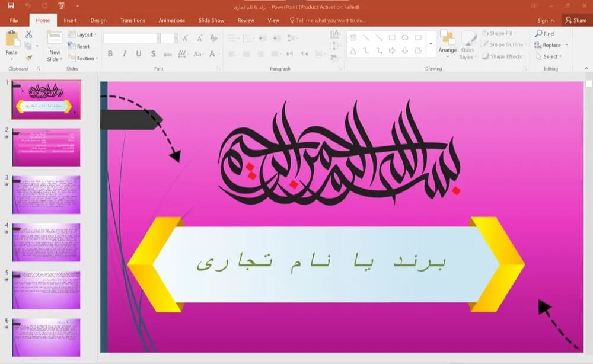Open Quick Styles gallery

point(468,44)
